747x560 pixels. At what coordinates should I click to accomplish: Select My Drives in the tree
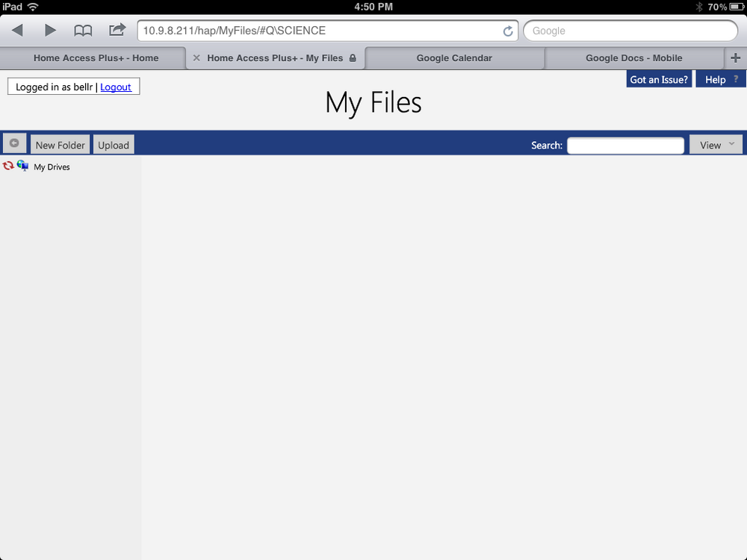point(52,167)
